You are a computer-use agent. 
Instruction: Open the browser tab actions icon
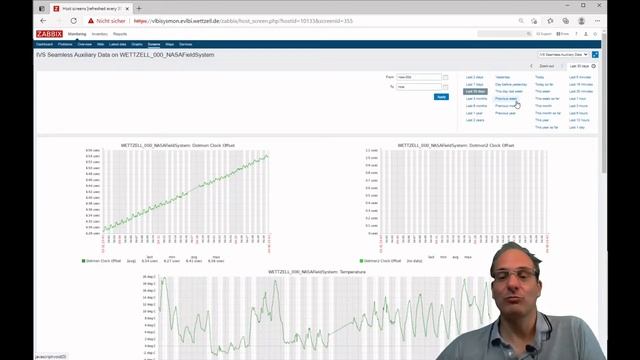(42, 8)
